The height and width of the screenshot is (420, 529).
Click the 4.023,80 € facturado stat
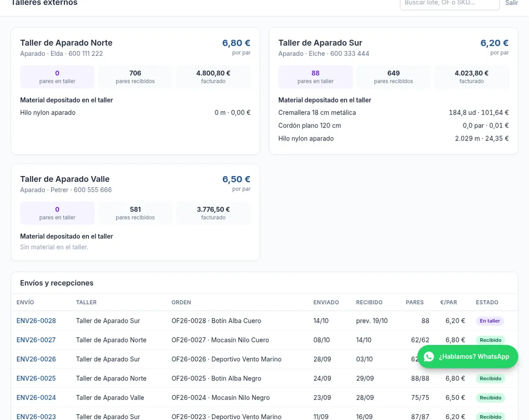click(x=471, y=76)
